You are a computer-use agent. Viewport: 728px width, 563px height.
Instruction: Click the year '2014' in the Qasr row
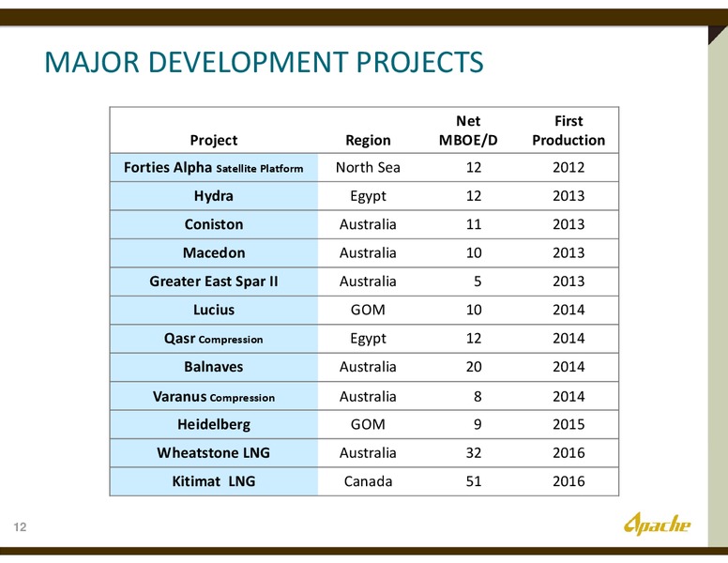tap(569, 339)
